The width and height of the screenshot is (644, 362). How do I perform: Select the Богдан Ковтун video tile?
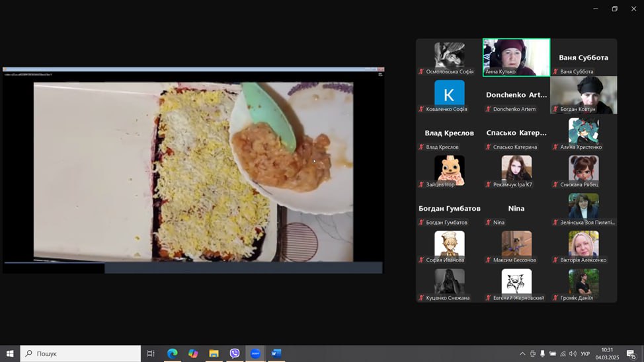(x=583, y=94)
